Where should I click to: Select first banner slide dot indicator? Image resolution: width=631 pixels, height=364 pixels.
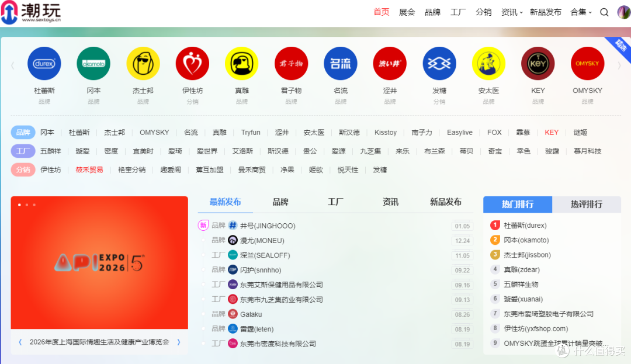19,204
